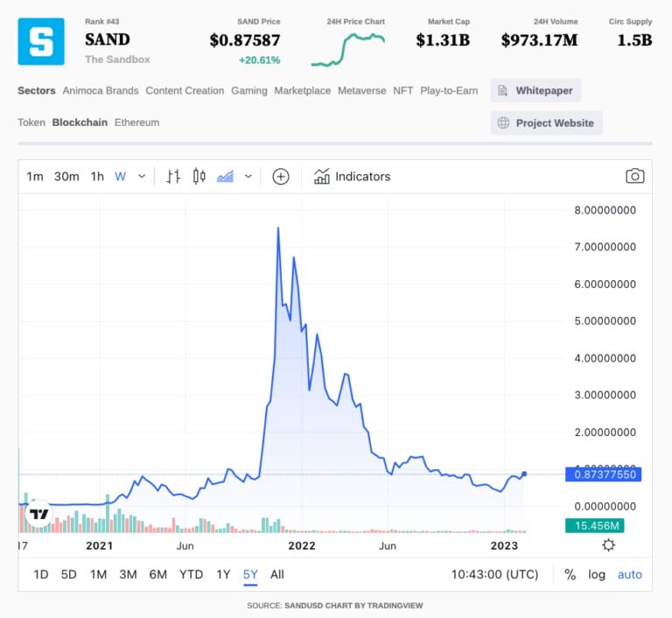Click the compare or add symbol plus icon
The width and height of the screenshot is (672, 618).
[x=281, y=176]
